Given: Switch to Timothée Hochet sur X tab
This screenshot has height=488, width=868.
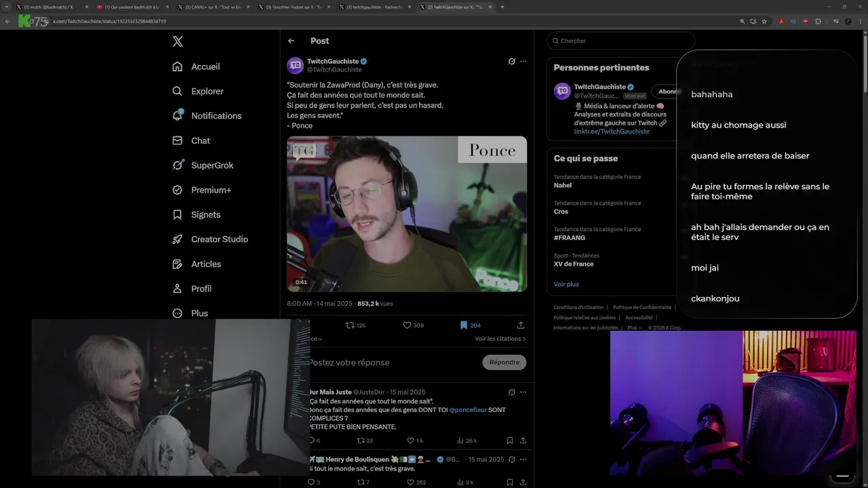Looking at the screenshot, I should pyautogui.click(x=294, y=7).
